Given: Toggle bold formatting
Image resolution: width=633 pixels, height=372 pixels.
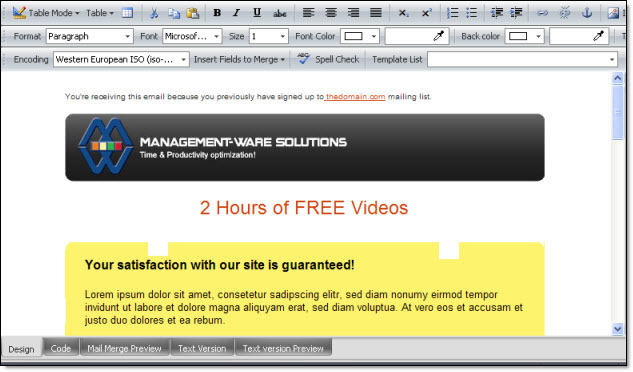Looking at the screenshot, I should [x=217, y=13].
